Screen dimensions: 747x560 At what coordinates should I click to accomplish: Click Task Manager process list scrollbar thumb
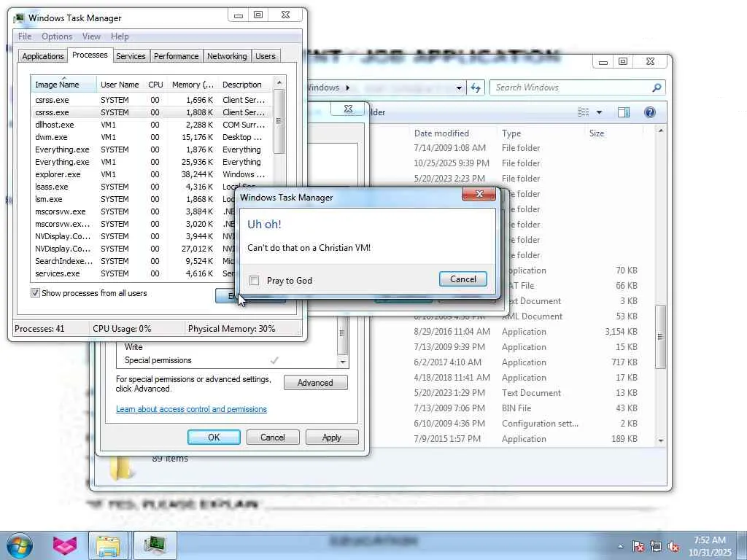coord(279,122)
